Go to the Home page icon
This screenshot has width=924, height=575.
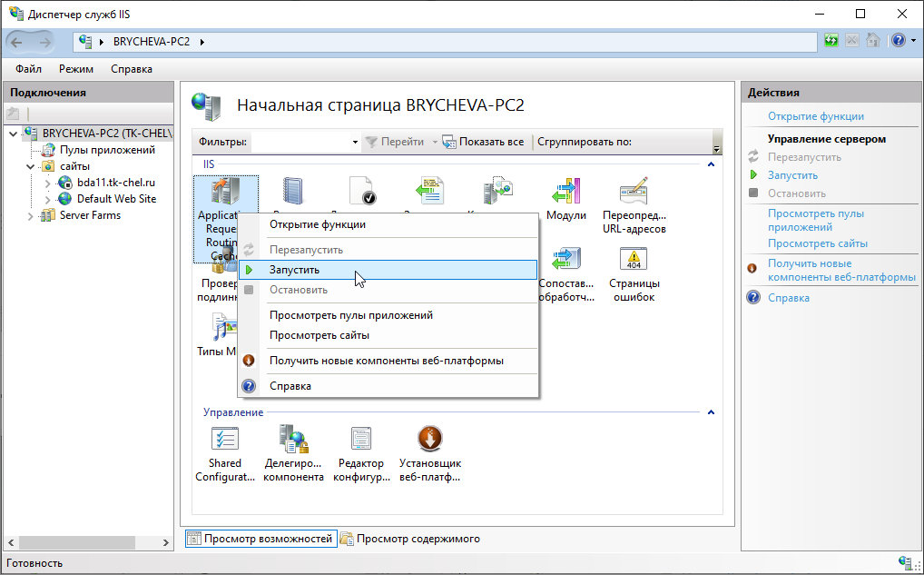pyautogui.click(x=873, y=41)
